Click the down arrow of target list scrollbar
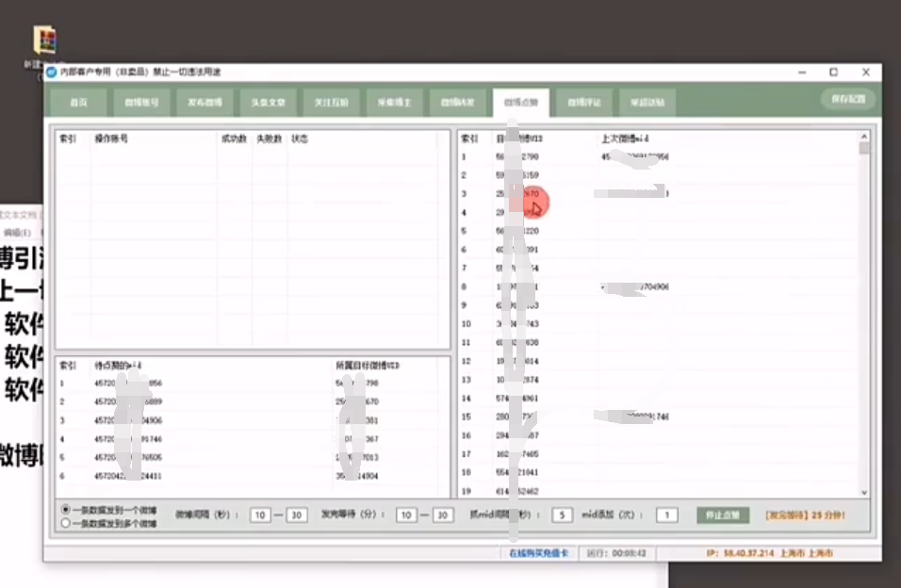Viewport: 901px width, 588px height. pyautogui.click(x=863, y=493)
